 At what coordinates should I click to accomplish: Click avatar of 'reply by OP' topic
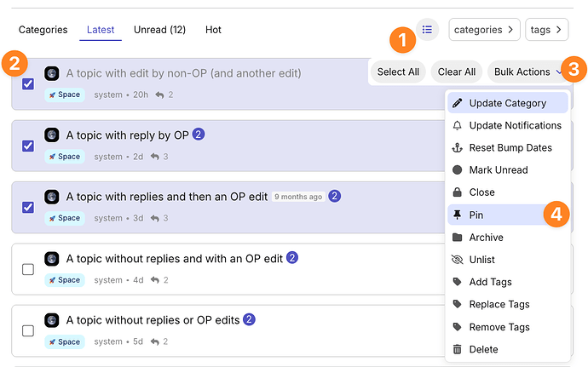point(52,135)
